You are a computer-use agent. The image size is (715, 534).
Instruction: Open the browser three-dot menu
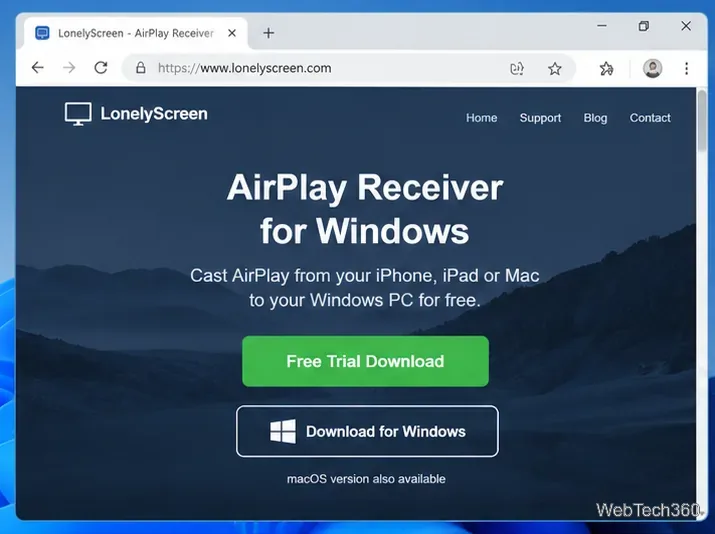pyautogui.click(x=686, y=68)
